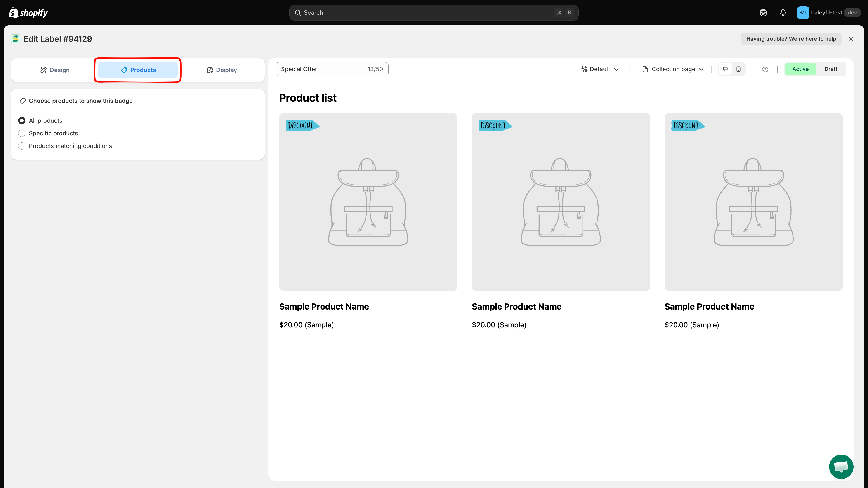The image size is (868, 488).
Task: Focus the Shopify search bar
Action: click(434, 12)
